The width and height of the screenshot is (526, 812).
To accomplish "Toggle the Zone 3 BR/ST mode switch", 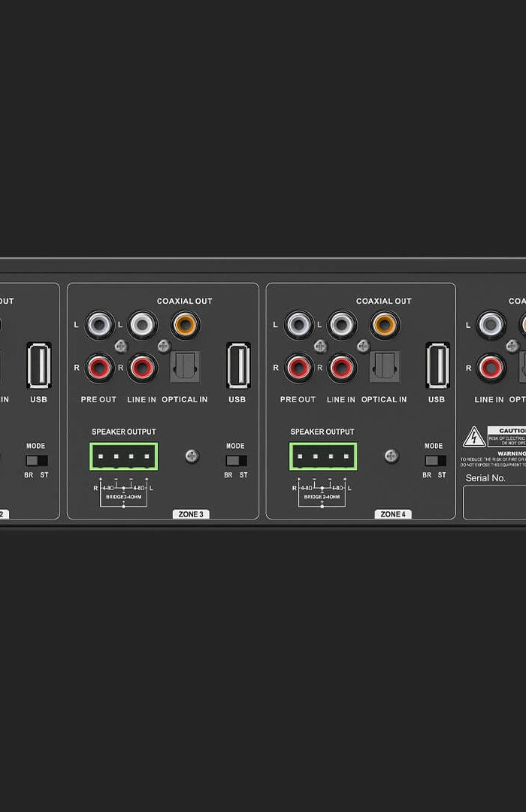I will [x=236, y=460].
